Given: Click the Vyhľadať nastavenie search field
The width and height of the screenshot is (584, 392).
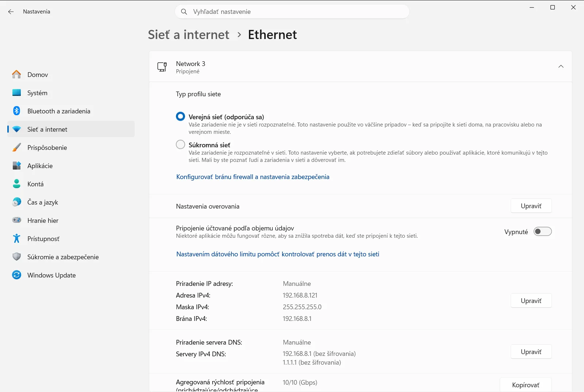Looking at the screenshot, I should click(292, 12).
